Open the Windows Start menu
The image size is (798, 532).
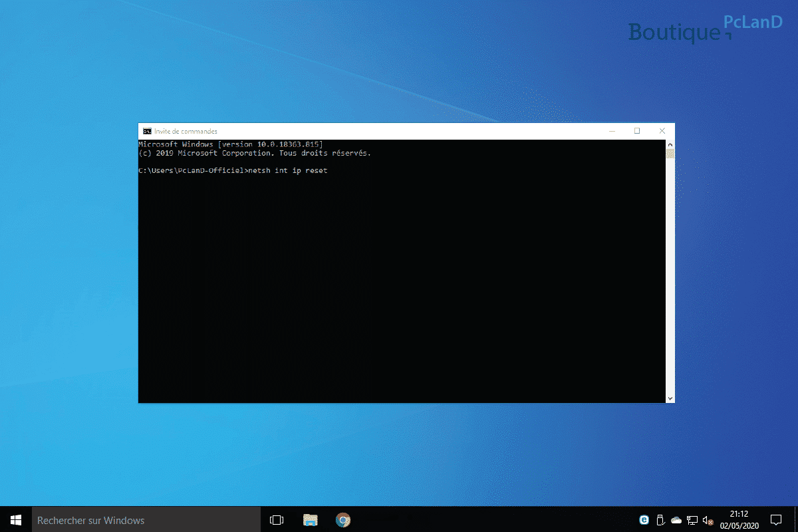[16, 519]
